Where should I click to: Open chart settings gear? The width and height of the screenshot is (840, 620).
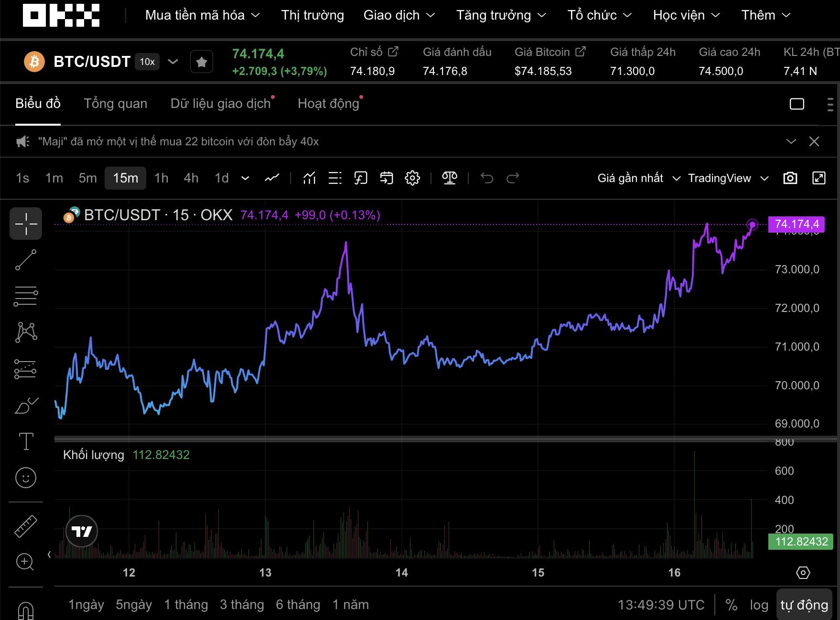(x=412, y=178)
